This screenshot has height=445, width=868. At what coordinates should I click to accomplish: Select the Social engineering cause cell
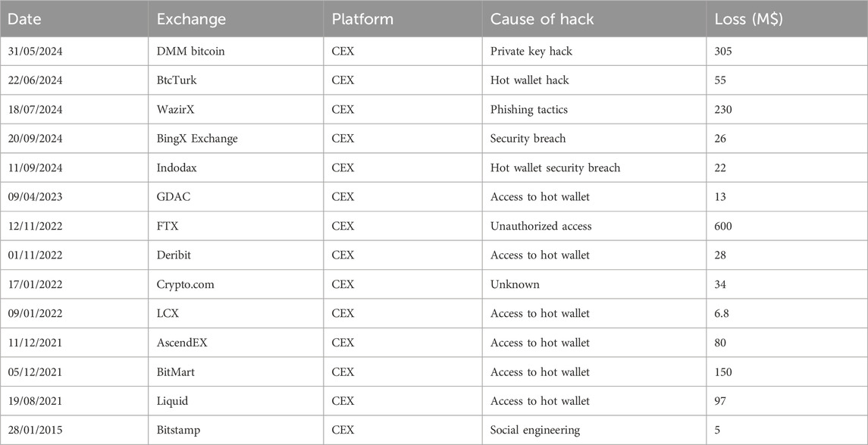[534, 430]
